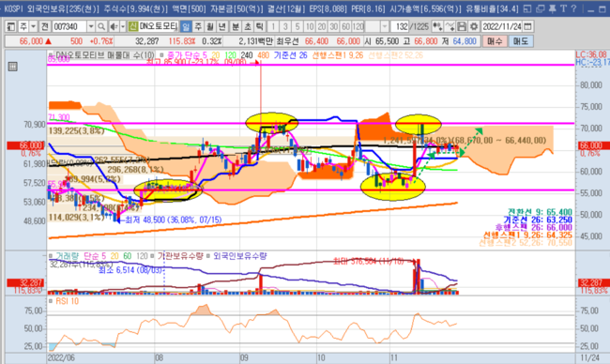Switch to yearly 년 chart period
This screenshot has height=364, width=610.
[x=222, y=26]
